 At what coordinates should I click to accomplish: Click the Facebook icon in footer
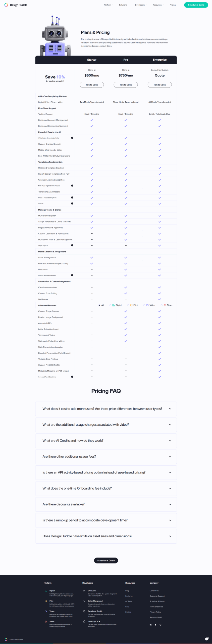pos(155,625)
